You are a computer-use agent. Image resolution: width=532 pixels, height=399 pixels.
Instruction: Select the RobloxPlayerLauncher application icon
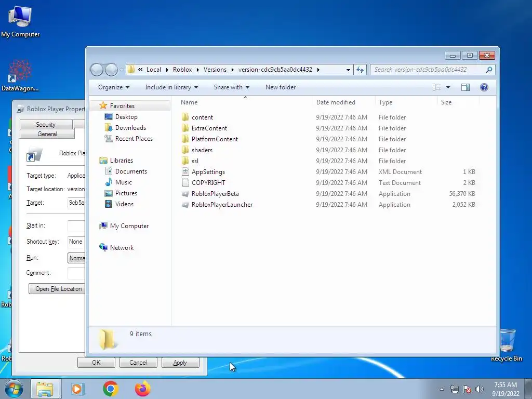[185, 205]
